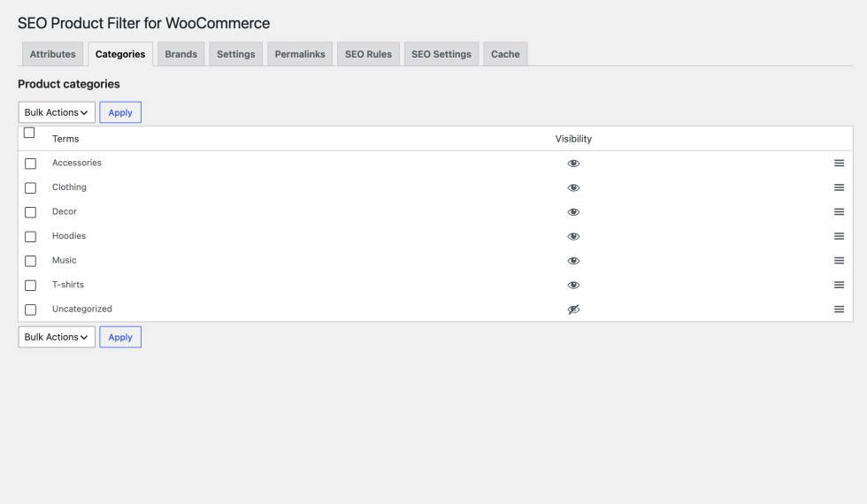Switch to the SEO Rules tab

tap(368, 54)
